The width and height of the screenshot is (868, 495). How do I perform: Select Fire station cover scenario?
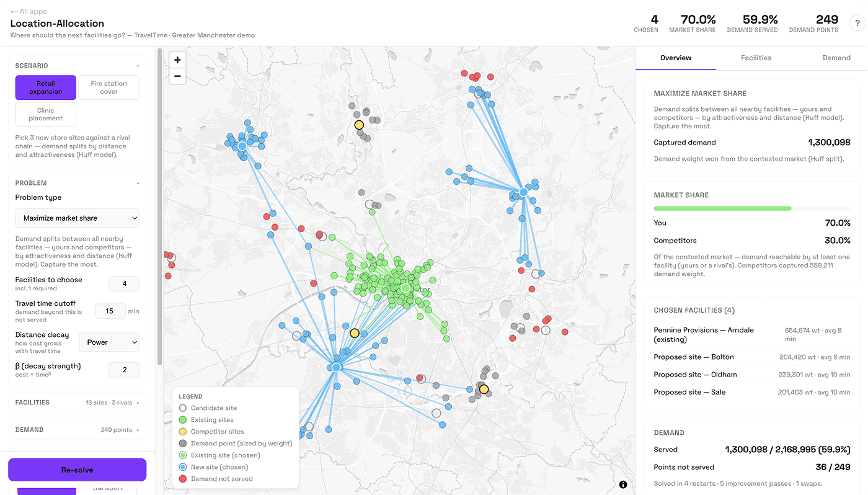(x=109, y=87)
